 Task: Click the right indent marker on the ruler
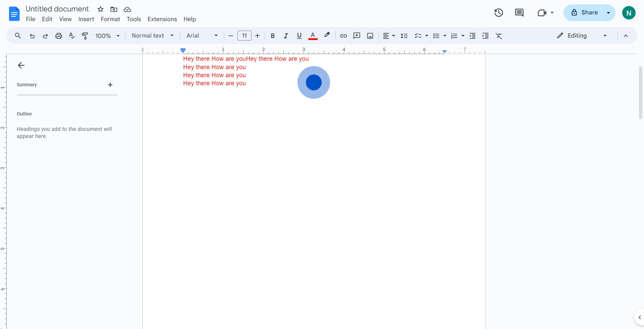tap(444, 51)
